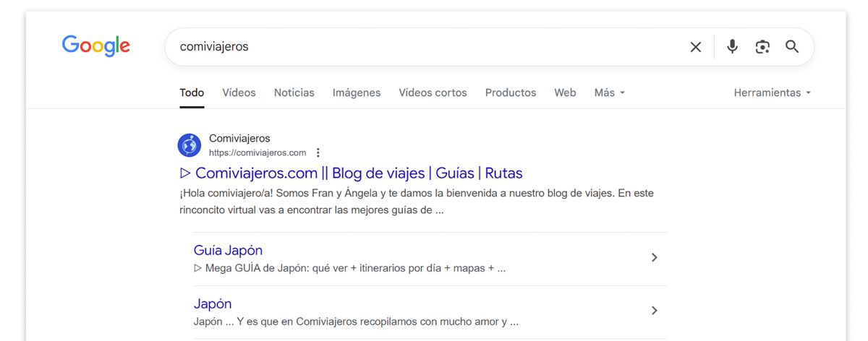The image size is (868, 341).
Task: Expand the Más dropdown menu
Action: coord(609,92)
